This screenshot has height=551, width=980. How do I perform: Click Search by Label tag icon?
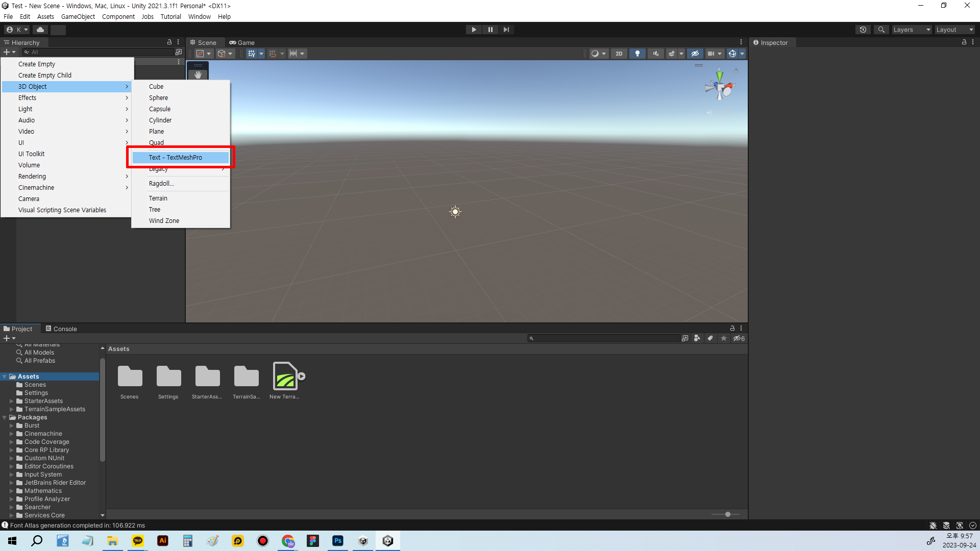pos(710,338)
